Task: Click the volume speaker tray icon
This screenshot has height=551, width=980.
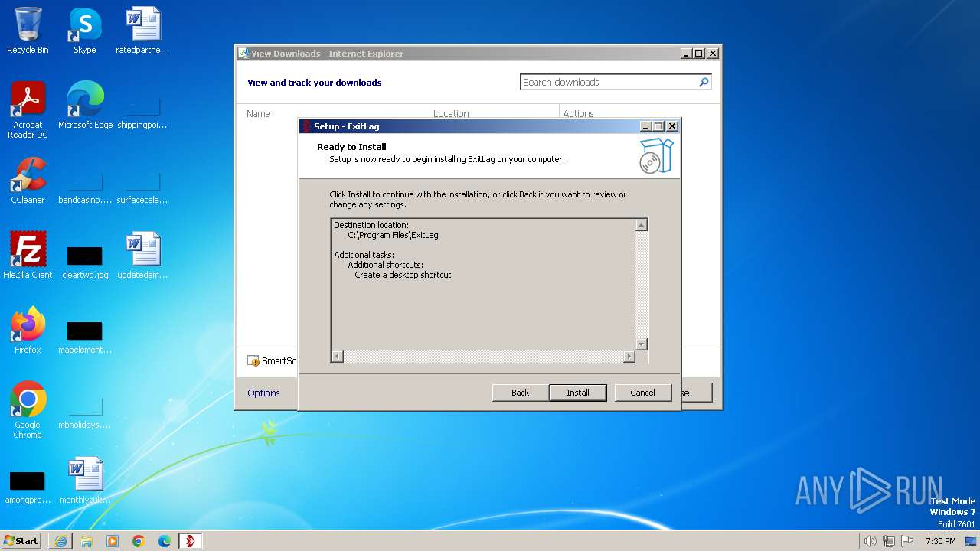Action: 870,541
